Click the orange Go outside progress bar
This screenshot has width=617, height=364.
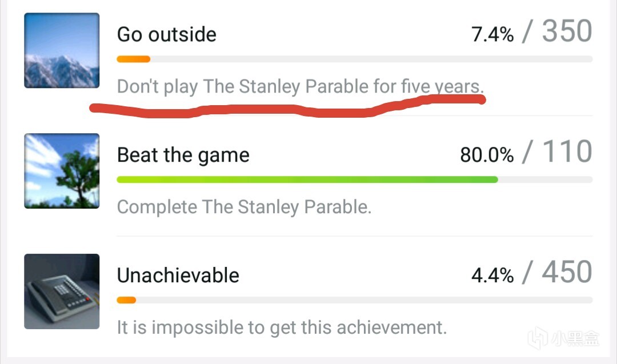(133, 59)
